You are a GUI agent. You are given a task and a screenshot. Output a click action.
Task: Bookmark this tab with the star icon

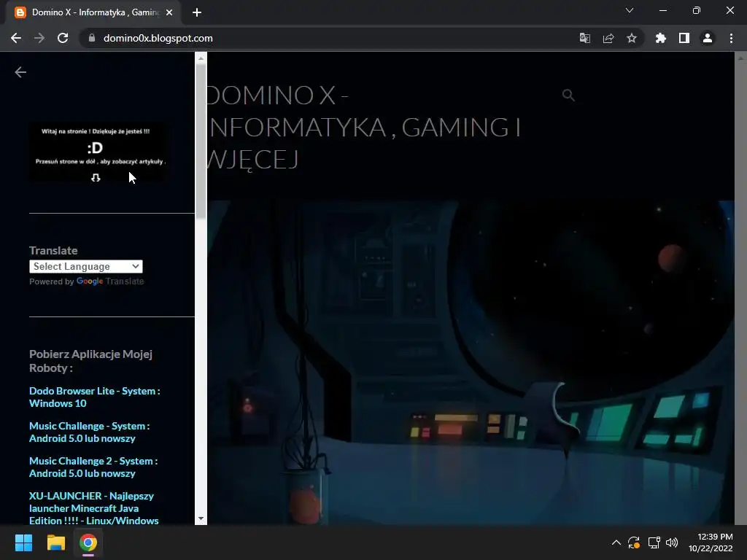coord(632,38)
